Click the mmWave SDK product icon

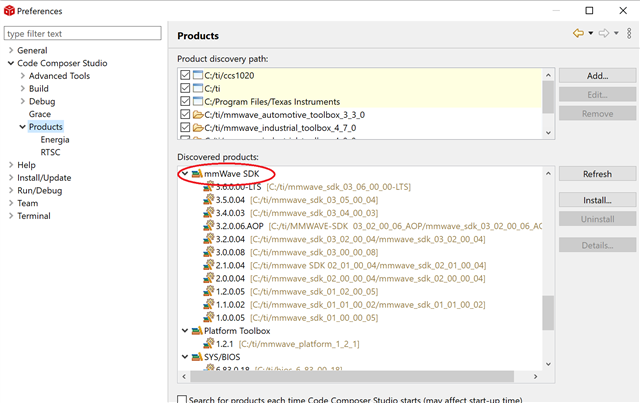(197, 174)
